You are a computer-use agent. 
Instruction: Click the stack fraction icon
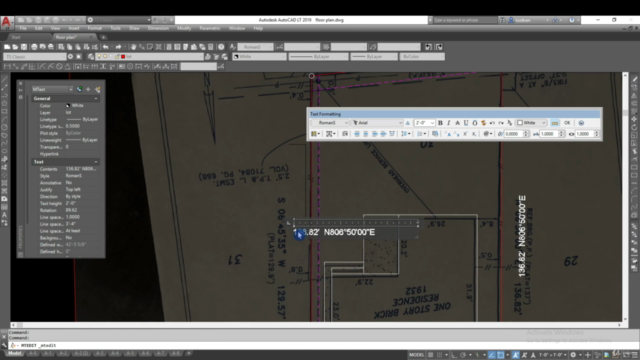[x=510, y=123]
